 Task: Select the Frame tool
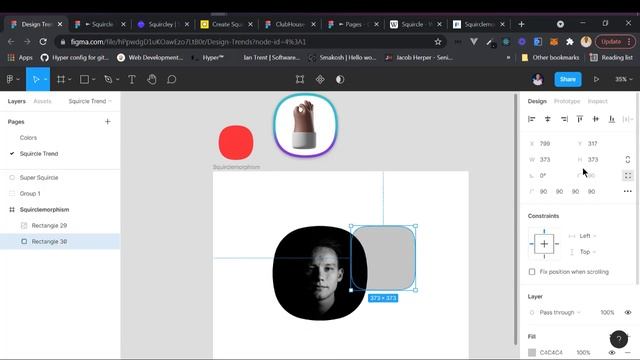pyautogui.click(x=61, y=79)
